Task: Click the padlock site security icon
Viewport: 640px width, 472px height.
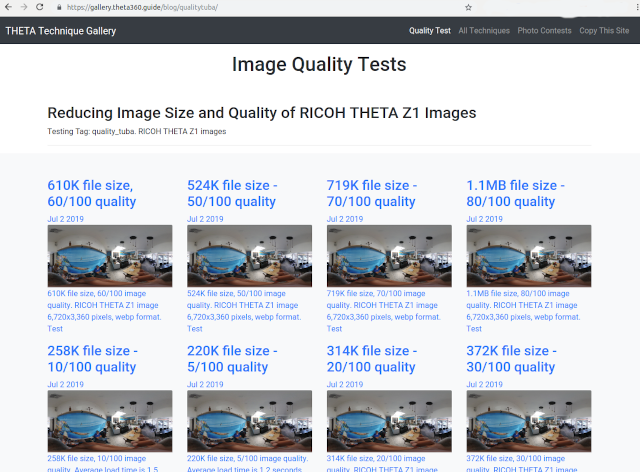Action: (x=59, y=7)
